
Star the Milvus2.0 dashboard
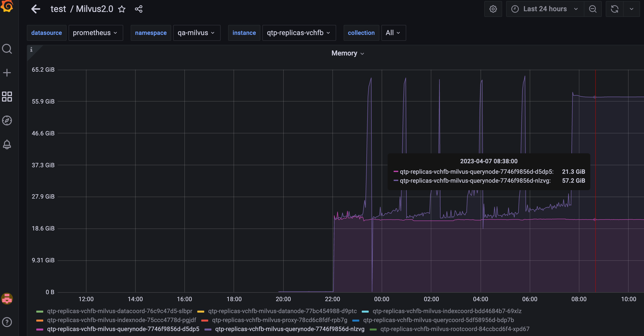(x=122, y=9)
